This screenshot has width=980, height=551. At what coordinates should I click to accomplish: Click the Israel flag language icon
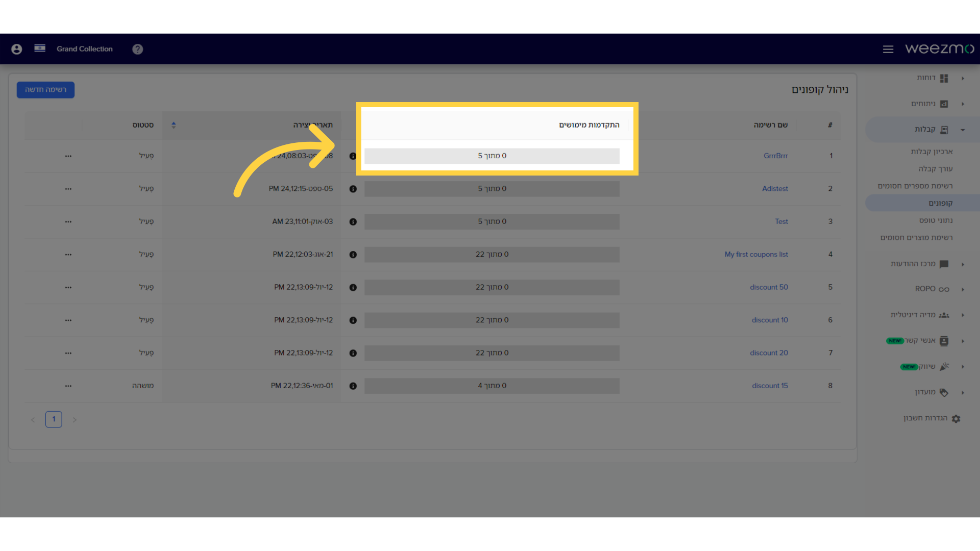(x=40, y=48)
